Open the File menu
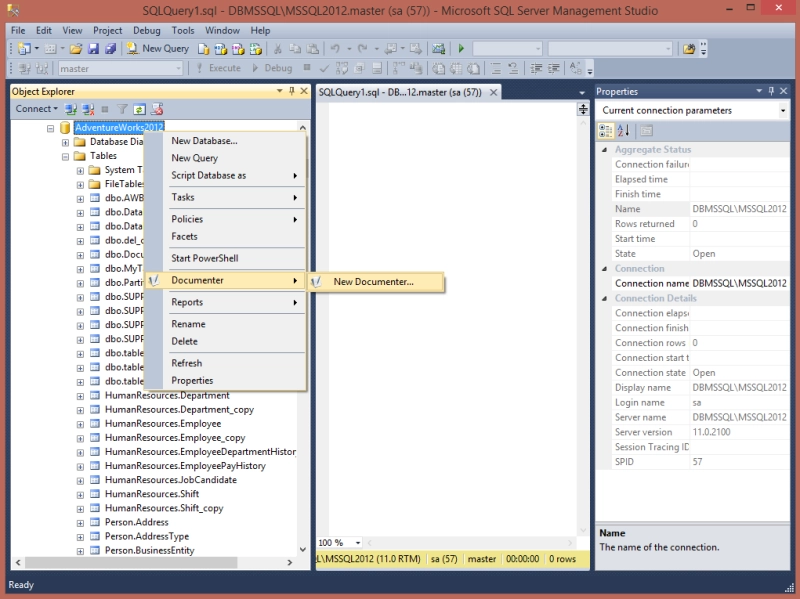Image resolution: width=800 pixels, height=599 pixels. [18, 31]
